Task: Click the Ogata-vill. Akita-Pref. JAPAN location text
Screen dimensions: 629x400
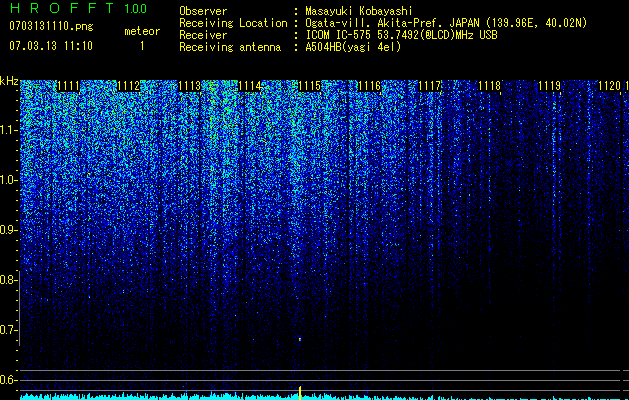Action: (446, 23)
